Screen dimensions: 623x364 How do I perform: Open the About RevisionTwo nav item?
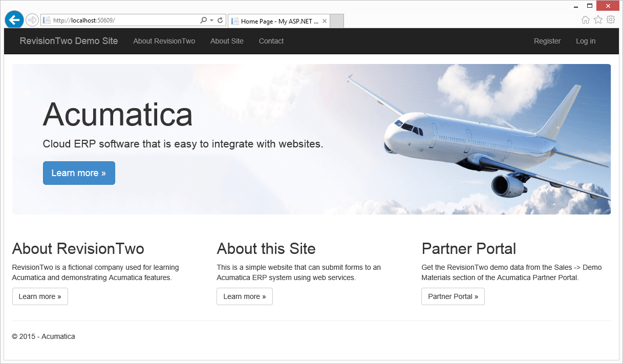[x=164, y=41]
